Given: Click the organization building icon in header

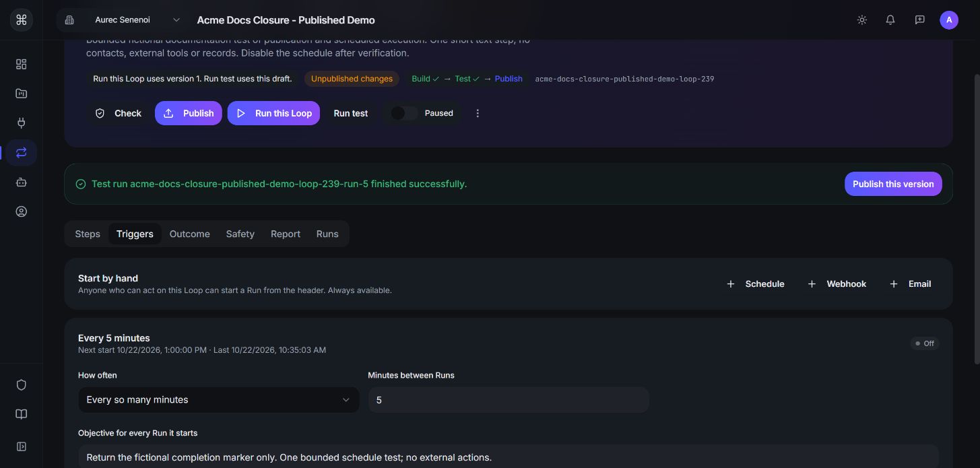Looking at the screenshot, I should click(x=69, y=20).
